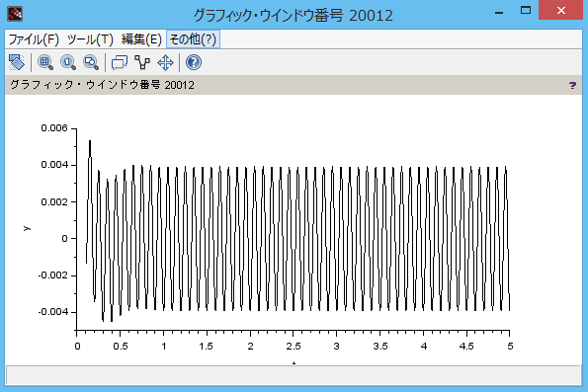This screenshot has height=392, width=588.
Task: Open the その他(?) menu
Action: pos(193,39)
